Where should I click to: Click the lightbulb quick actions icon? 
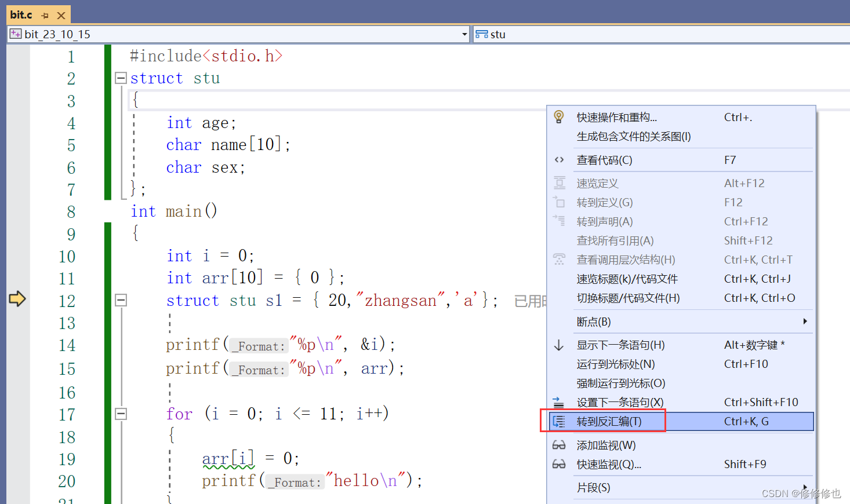point(559,117)
